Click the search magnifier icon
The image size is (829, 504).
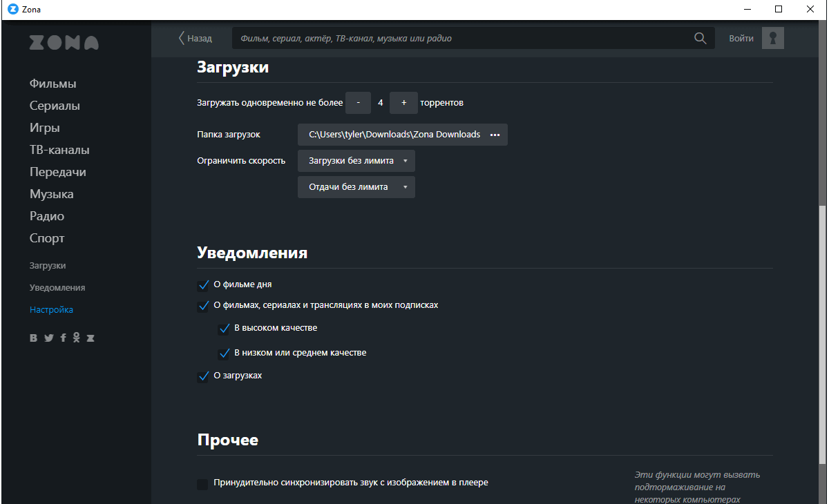[x=700, y=39]
